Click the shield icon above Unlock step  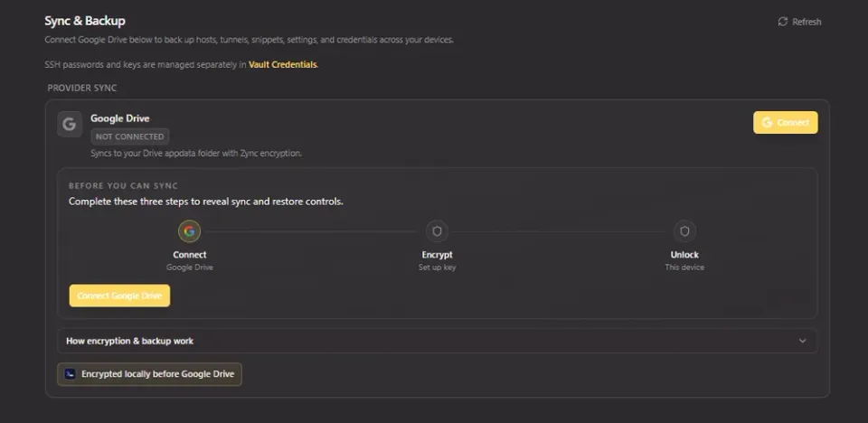[x=684, y=231]
